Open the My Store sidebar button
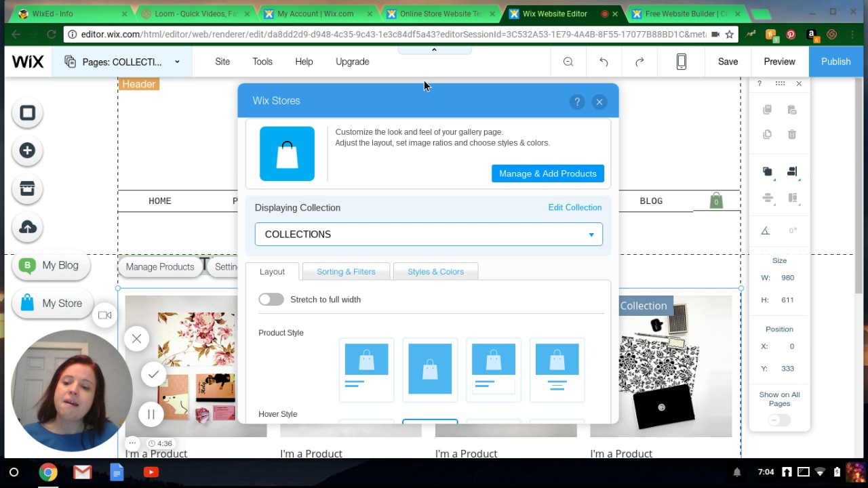This screenshot has width=868, height=488. pyautogui.click(x=52, y=303)
